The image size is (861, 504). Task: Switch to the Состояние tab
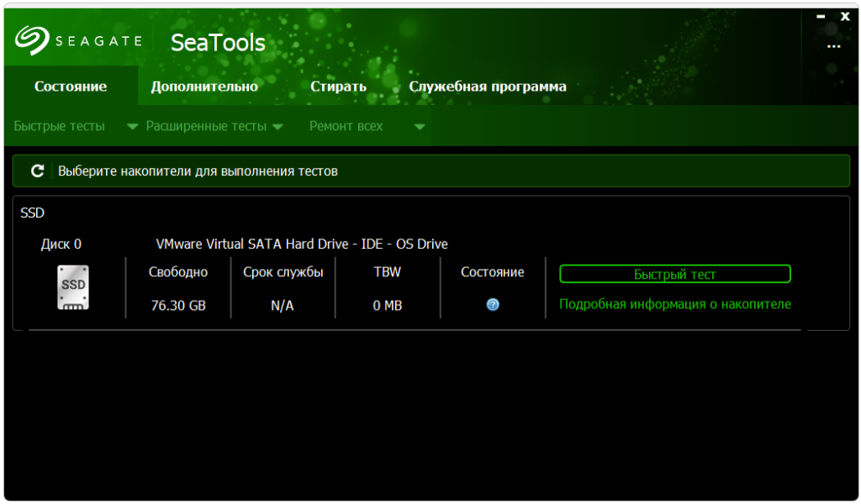pos(71,87)
